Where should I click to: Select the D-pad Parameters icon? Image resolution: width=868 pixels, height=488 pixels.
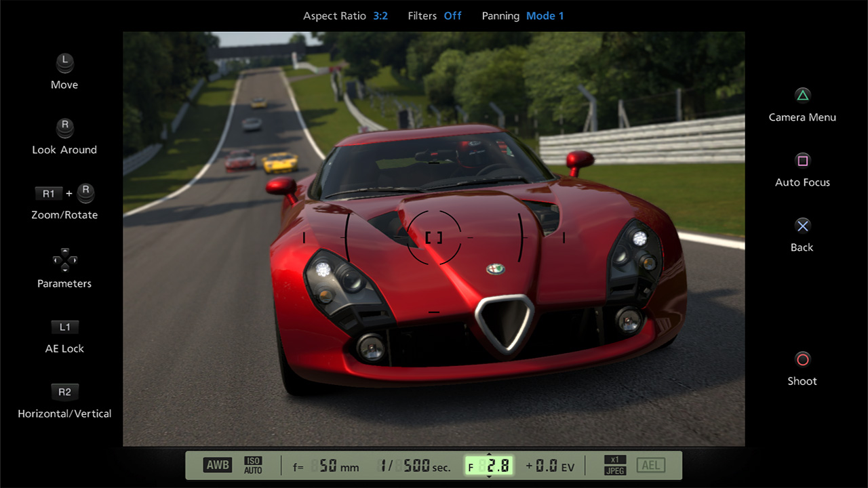(x=64, y=260)
